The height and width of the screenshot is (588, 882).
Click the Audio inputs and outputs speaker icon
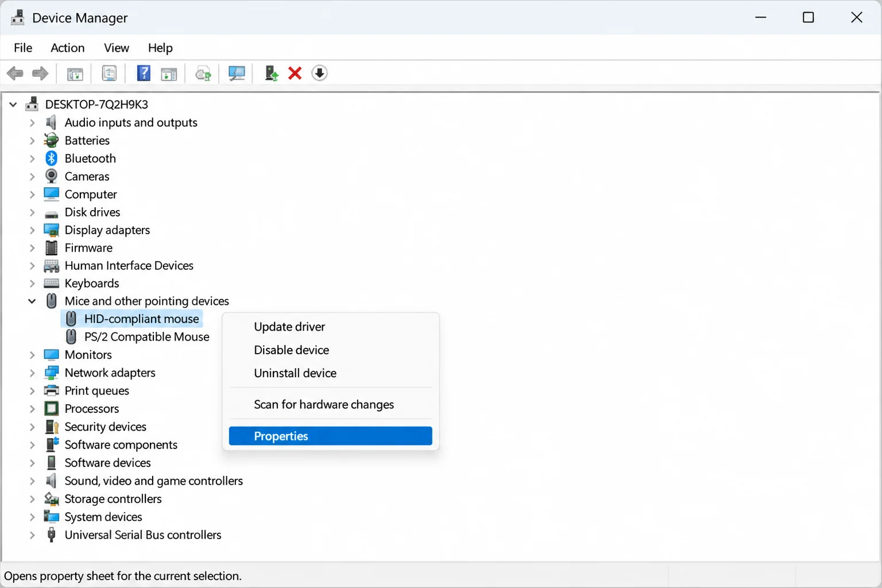pyautogui.click(x=51, y=122)
